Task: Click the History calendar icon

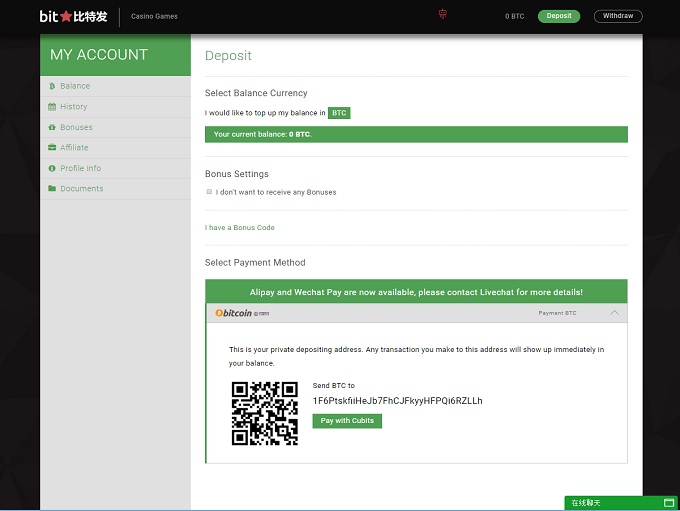Action: (52, 107)
